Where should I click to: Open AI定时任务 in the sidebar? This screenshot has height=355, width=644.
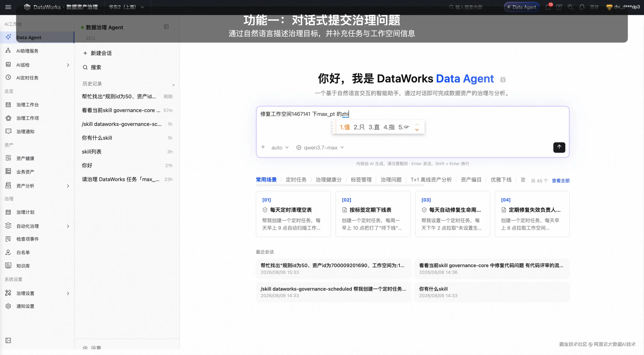[37, 78]
